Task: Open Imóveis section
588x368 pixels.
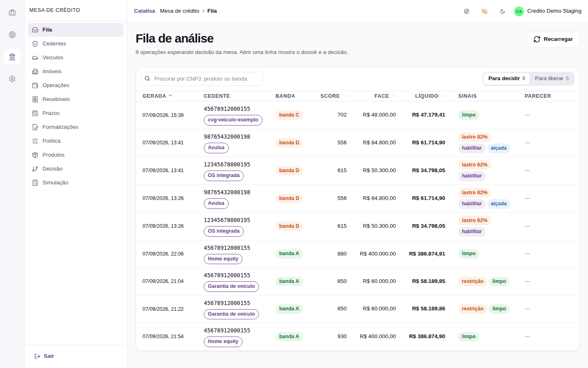Action: point(76,72)
